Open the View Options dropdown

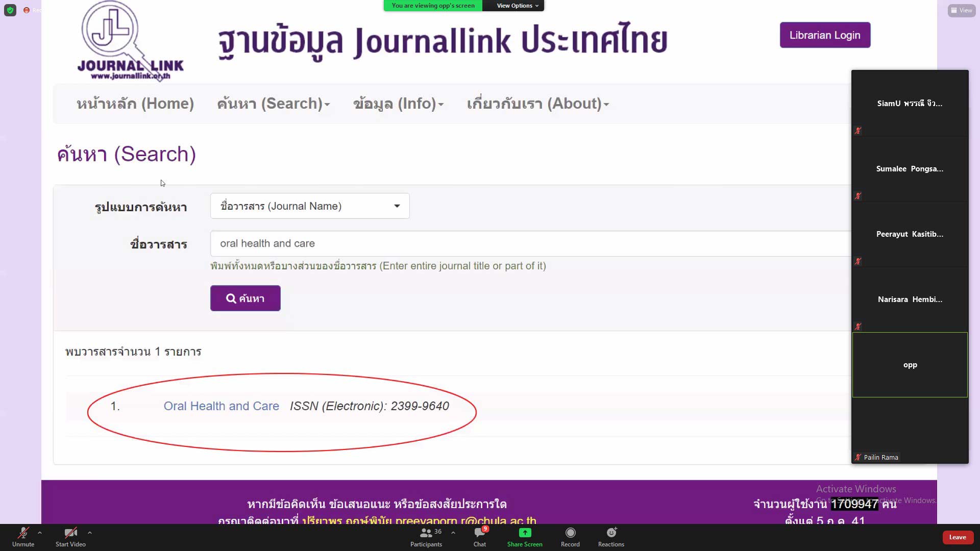point(517,6)
